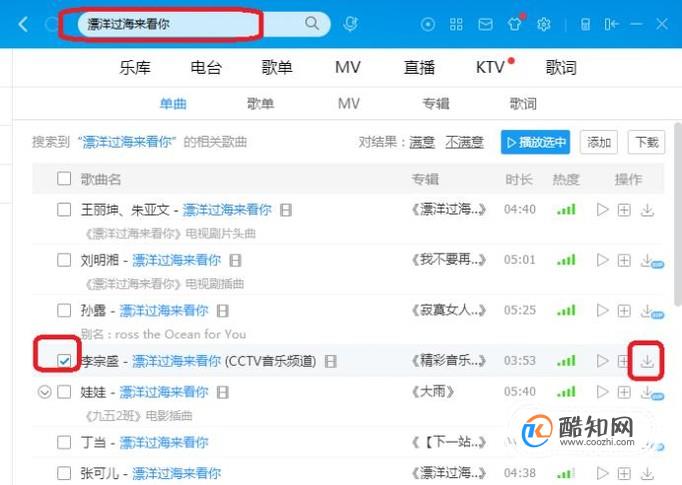Open album 《寂寞女人..》 link
The width and height of the screenshot is (682, 485).
point(448,311)
